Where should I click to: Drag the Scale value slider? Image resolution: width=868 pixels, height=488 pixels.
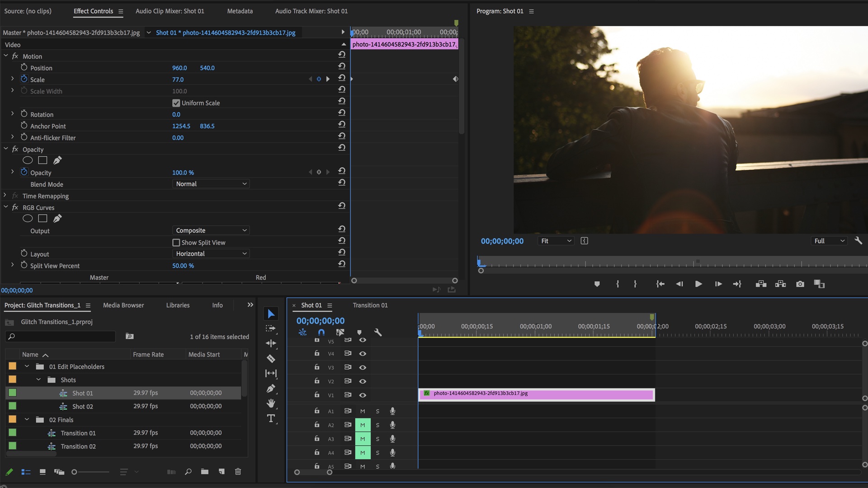point(177,79)
